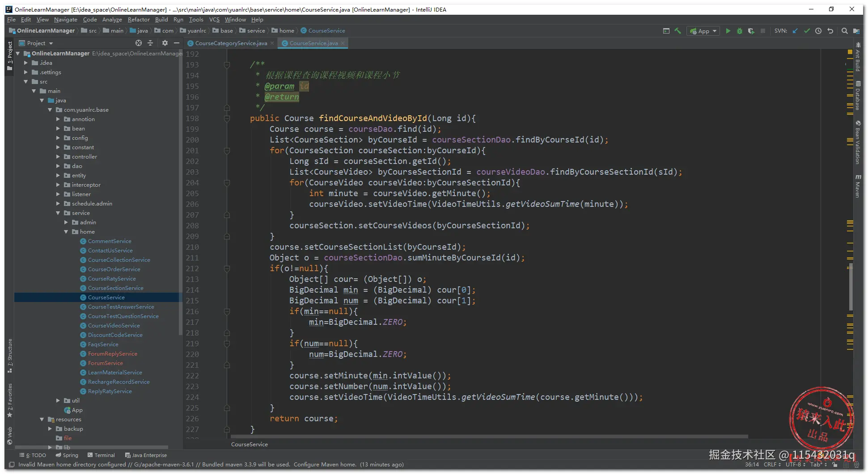
Task: Select CommentService in project tree
Action: point(110,241)
